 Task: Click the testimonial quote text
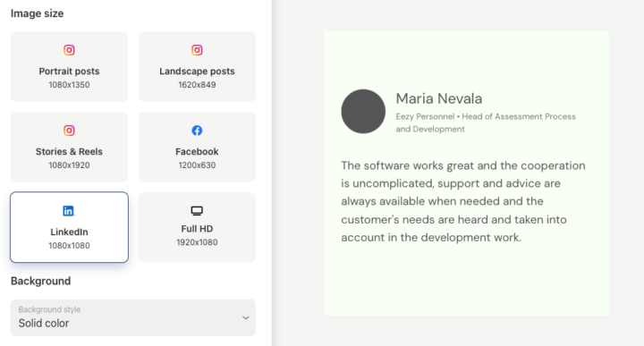tap(463, 201)
